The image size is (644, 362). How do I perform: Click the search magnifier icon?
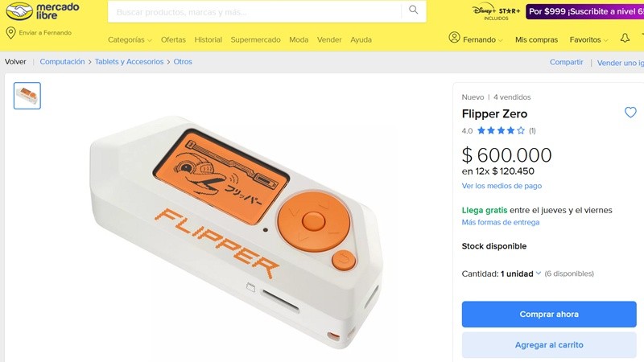(x=414, y=10)
